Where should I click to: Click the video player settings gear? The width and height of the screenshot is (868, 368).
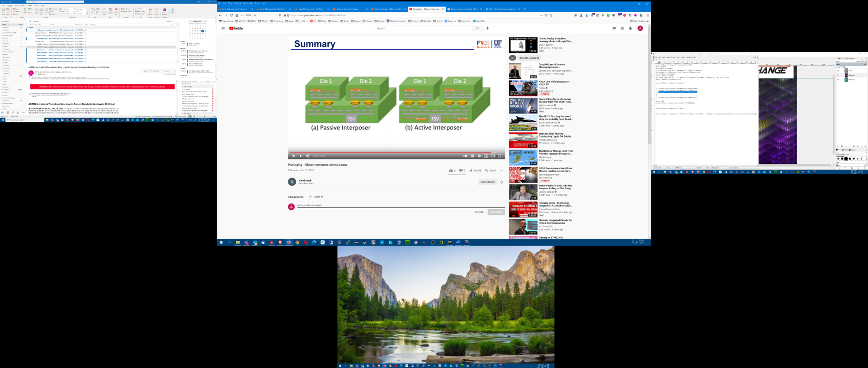[479, 156]
